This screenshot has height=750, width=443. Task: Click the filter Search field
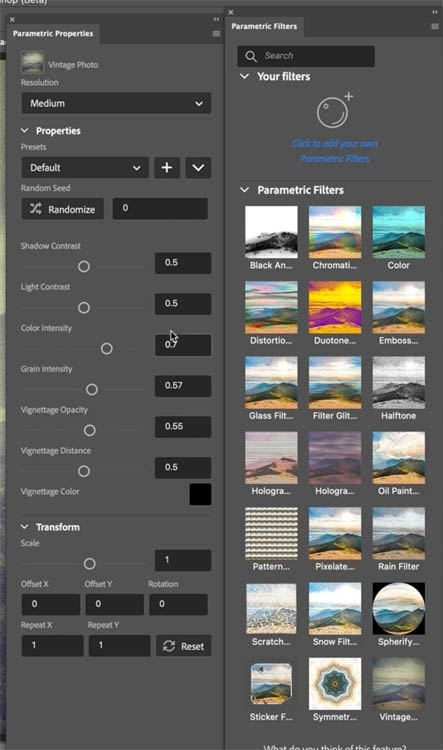click(x=306, y=56)
